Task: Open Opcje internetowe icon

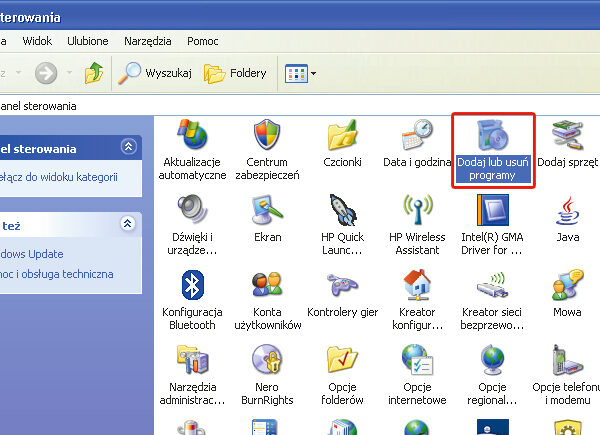Action: (416, 362)
